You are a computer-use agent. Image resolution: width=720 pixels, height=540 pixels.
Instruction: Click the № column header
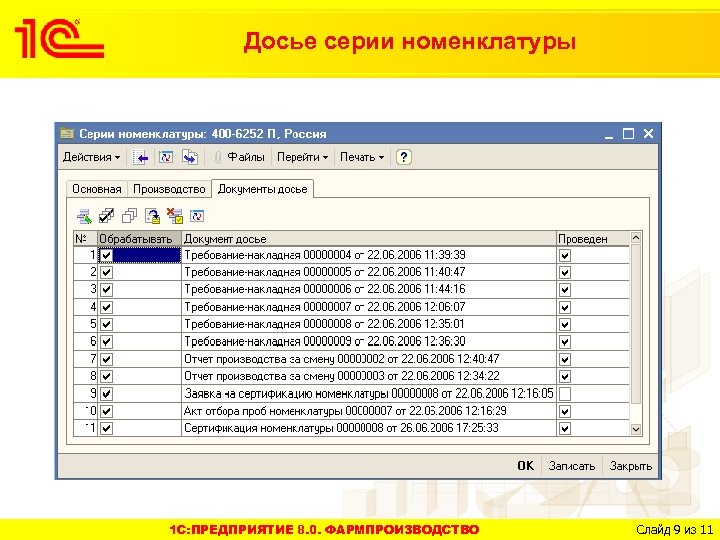(x=85, y=239)
